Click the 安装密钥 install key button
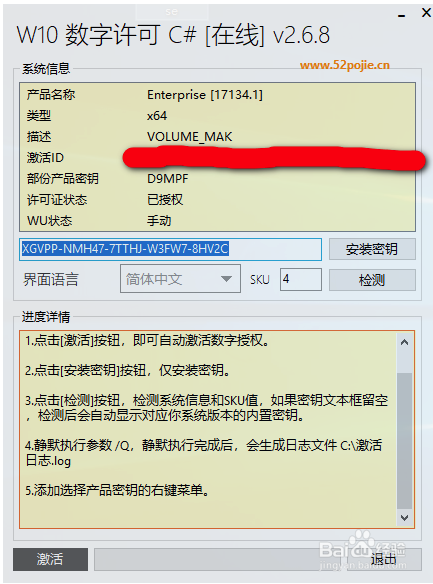The height and width of the screenshot is (584, 433). click(372, 249)
